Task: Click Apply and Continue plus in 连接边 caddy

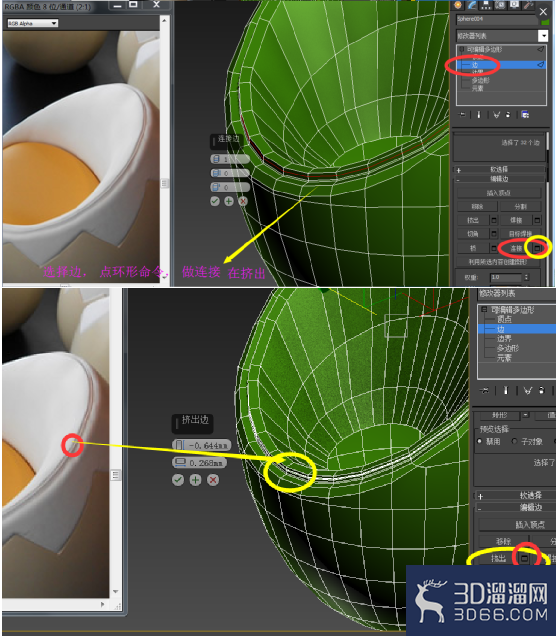Action: click(x=229, y=201)
